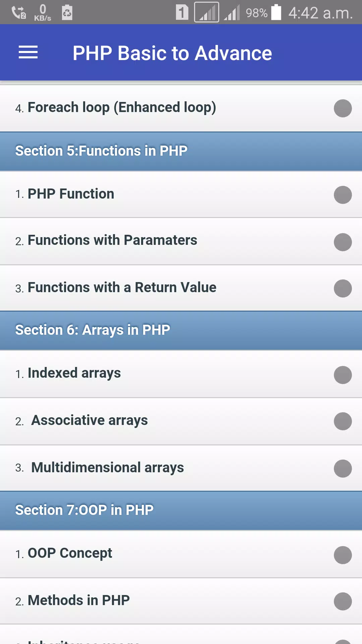Open the hamburger navigation menu
The height and width of the screenshot is (644, 362).
(x=28, y=52)
